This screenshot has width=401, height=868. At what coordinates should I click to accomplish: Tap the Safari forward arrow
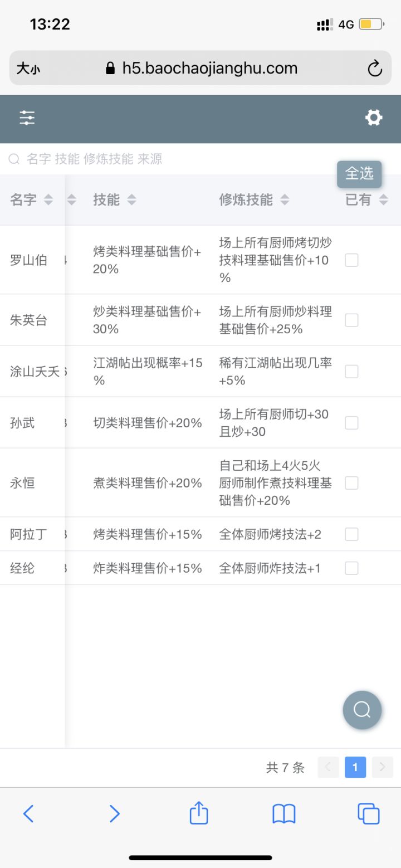[114, 814]
